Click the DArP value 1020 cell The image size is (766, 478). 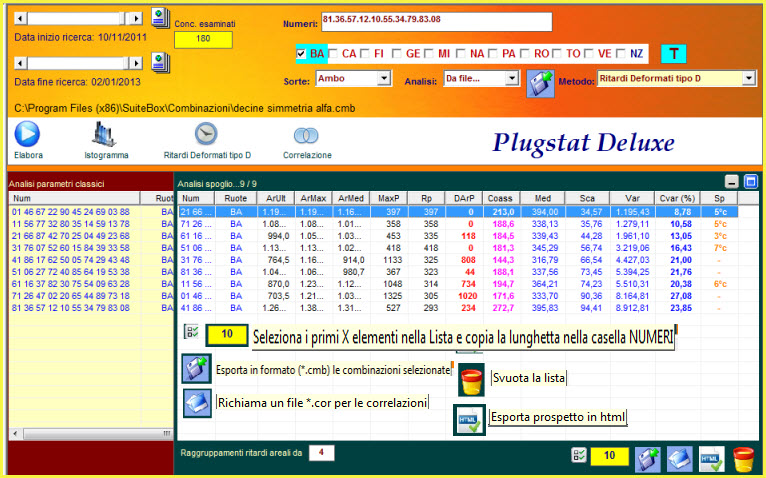pyautogui.click(x=464, y=296)
